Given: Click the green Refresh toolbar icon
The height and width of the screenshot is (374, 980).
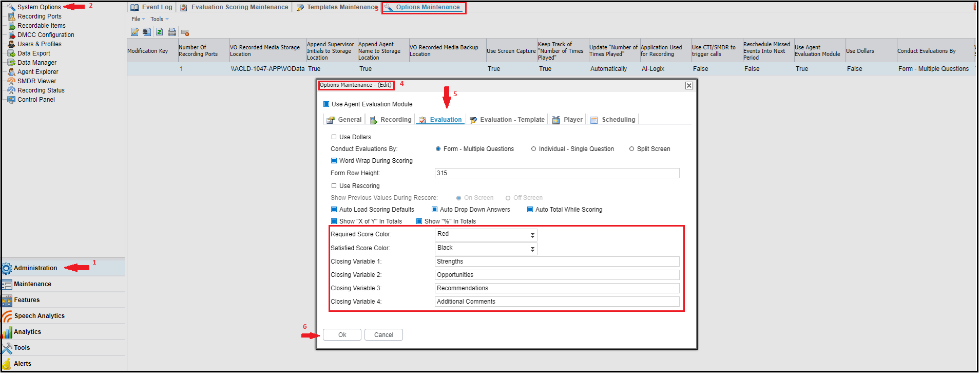Looking at the screenshot, I should click(x=159, y=32).
